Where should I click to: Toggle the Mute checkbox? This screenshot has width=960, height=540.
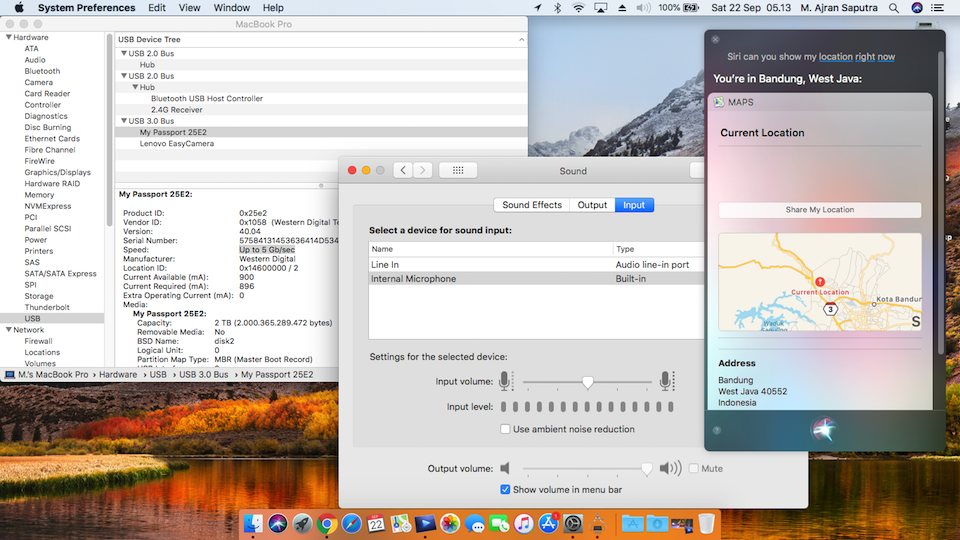(x=694, y=468)
